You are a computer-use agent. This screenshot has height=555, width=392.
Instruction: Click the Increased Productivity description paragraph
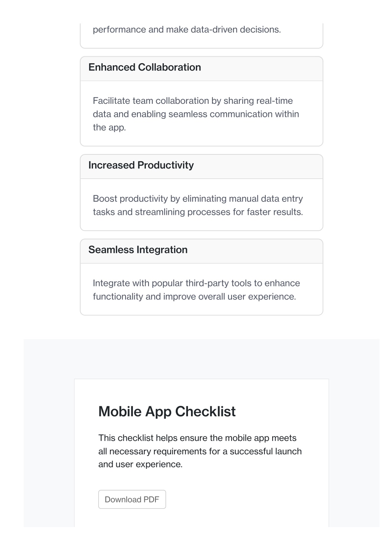click(x=198, y=205)
